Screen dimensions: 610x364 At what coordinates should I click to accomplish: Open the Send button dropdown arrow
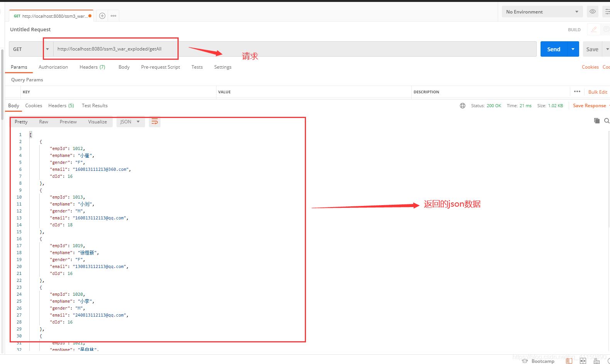pos(573,49)
